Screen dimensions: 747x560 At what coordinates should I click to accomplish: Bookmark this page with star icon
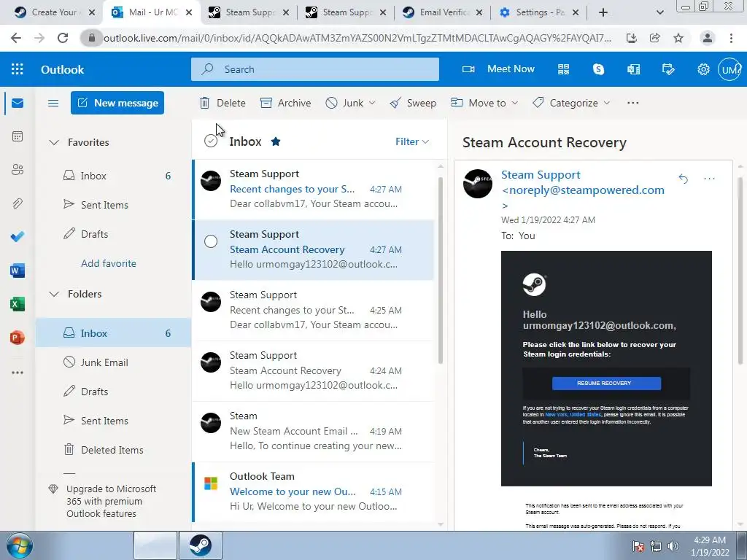pos(678,38)
